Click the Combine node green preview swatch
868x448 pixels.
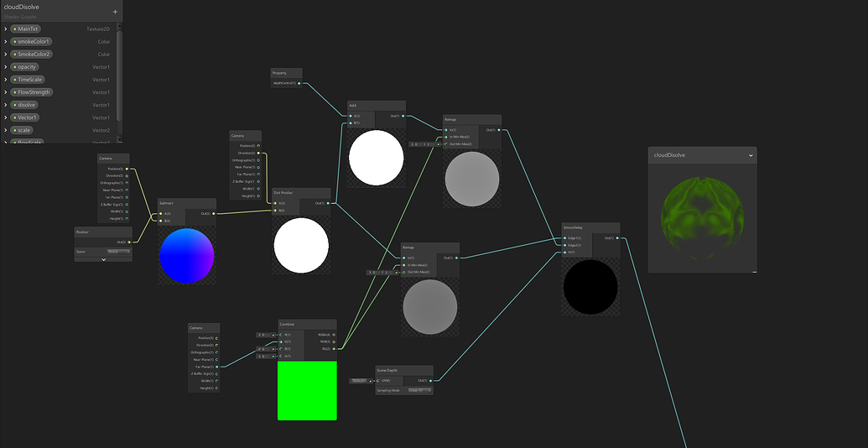(307, 390)
